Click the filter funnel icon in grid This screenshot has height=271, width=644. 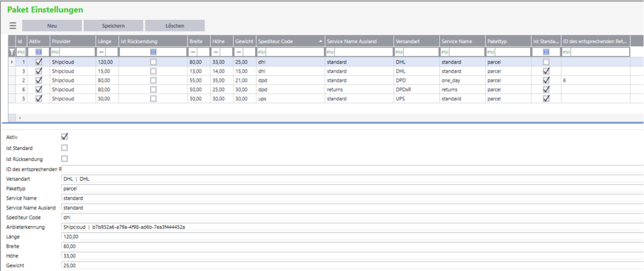[x=12, y=51]
